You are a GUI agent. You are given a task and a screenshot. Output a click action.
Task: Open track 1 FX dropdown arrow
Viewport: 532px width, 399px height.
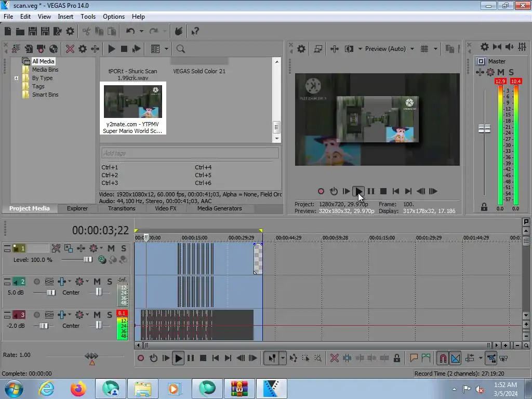coord(101,248)
